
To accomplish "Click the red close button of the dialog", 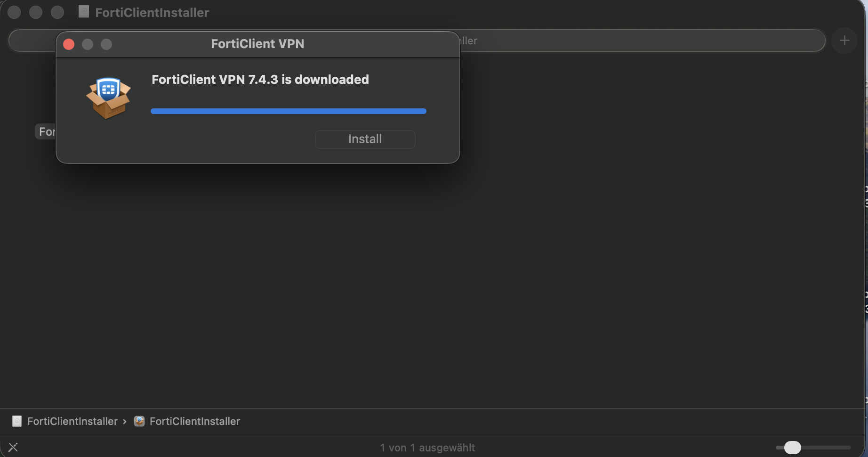I will coord(69,44).
